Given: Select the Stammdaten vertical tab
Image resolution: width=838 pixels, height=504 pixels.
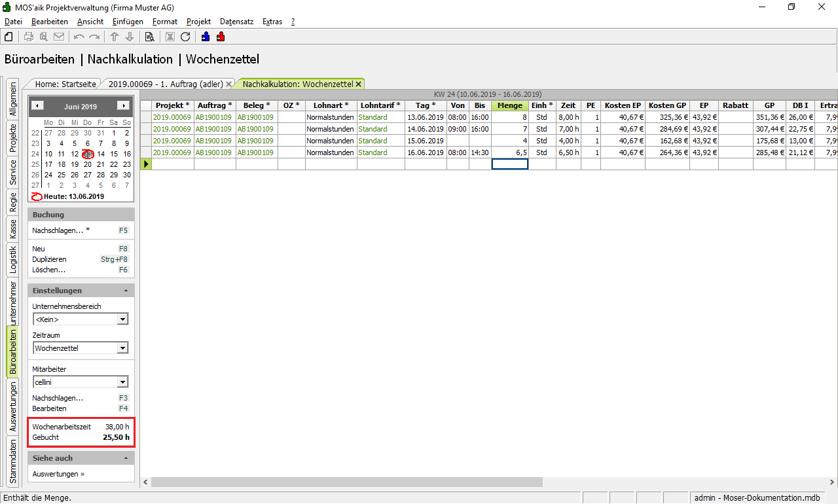Looking at the screenshot, I should pyautogui.click(x=12, y=462).
